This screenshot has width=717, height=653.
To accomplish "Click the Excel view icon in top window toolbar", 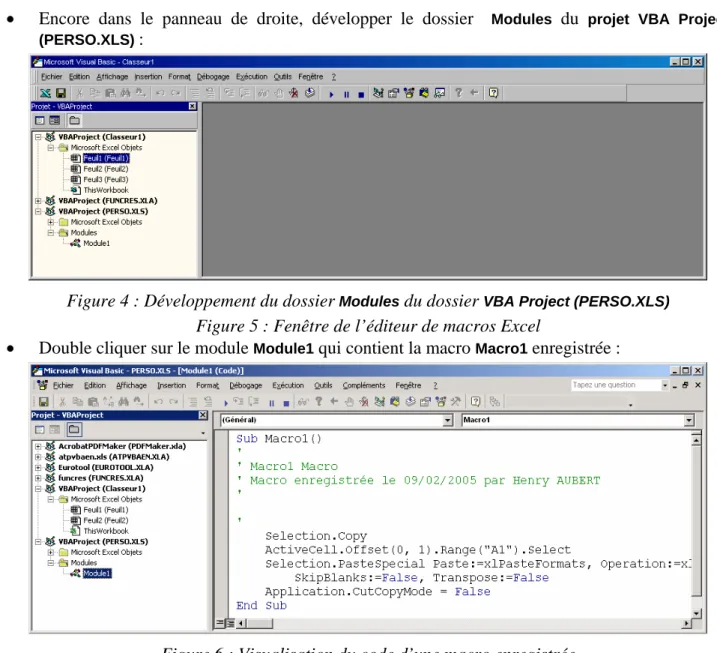I will (45, 93).
